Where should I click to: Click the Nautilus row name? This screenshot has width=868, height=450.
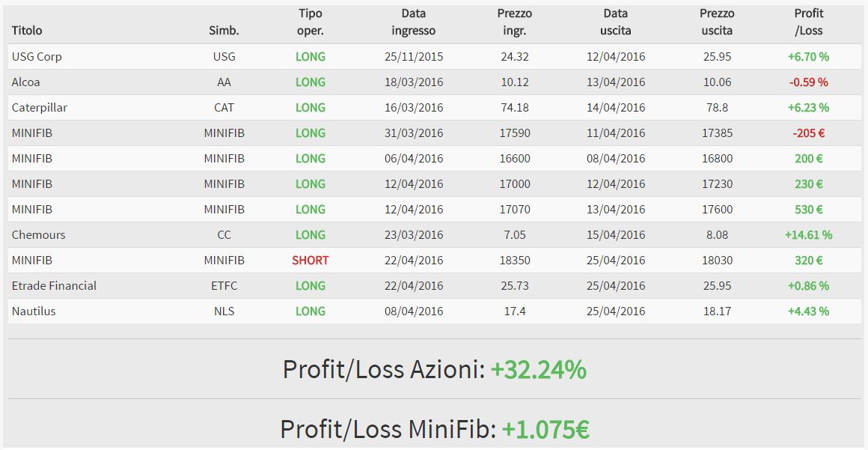tap(33, 311)
